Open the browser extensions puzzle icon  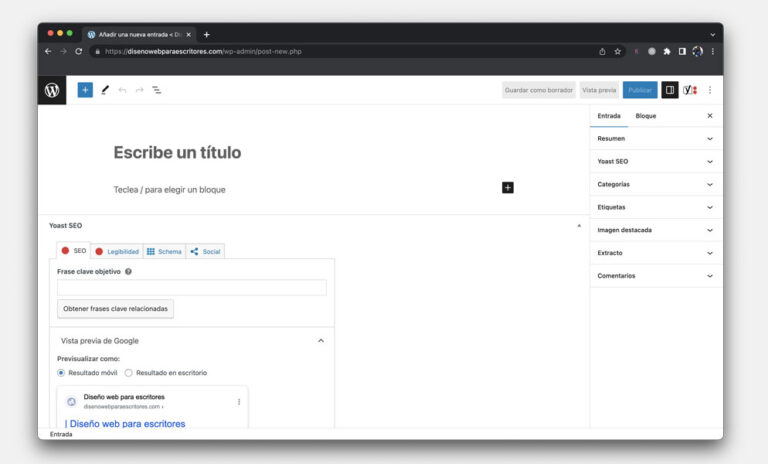pyautogui.click(x=667, y=51)
